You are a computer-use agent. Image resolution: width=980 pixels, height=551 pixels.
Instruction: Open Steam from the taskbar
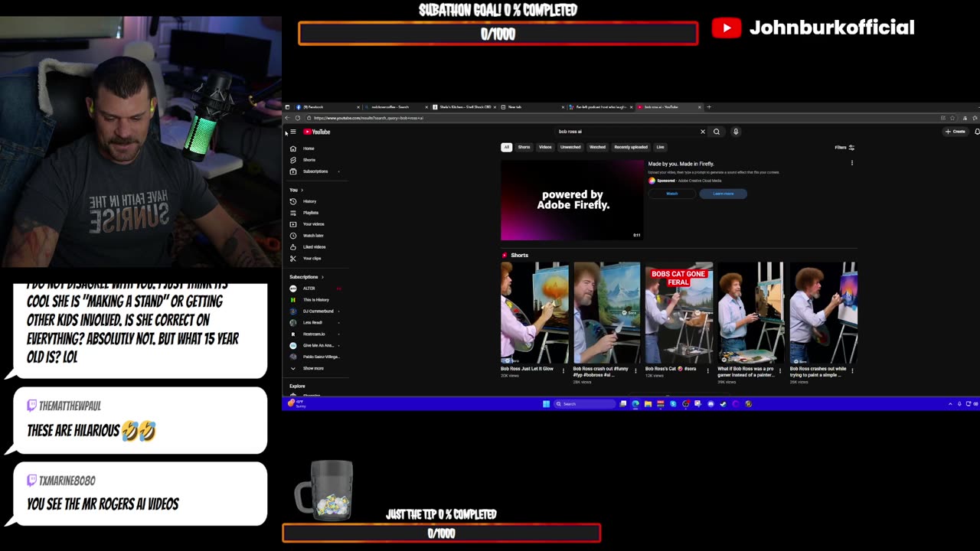coord(724,404)
